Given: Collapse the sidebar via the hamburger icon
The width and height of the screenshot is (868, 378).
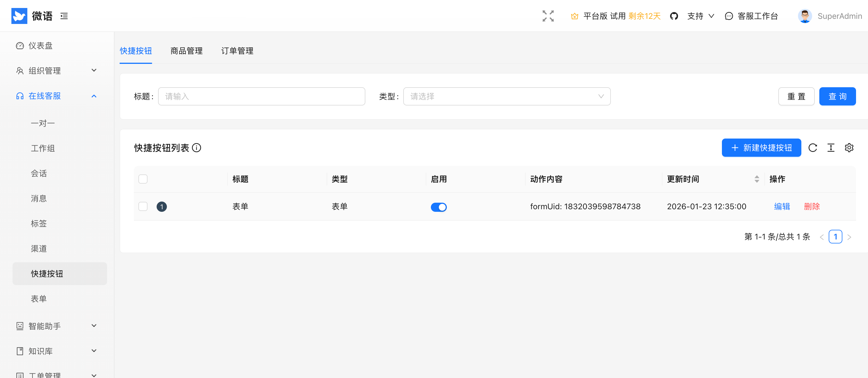Looking at the screenshot, I should pos(64,16).
